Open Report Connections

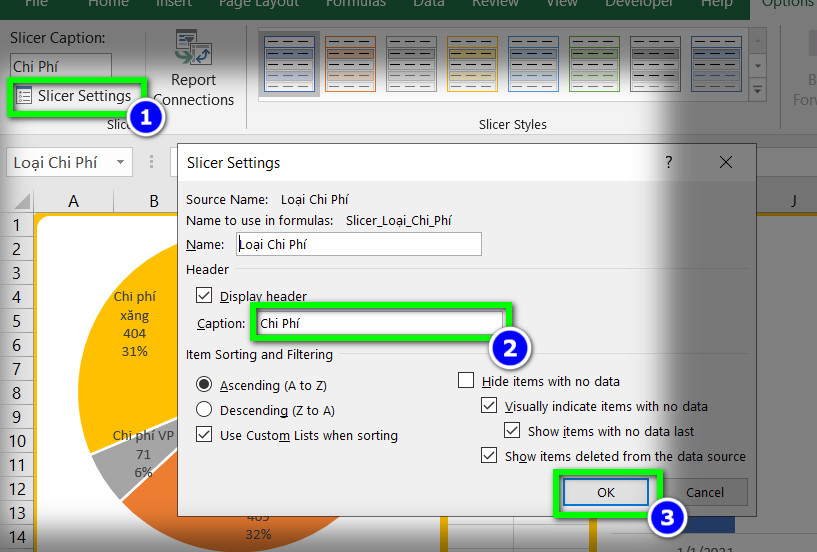tap(193, 68)
